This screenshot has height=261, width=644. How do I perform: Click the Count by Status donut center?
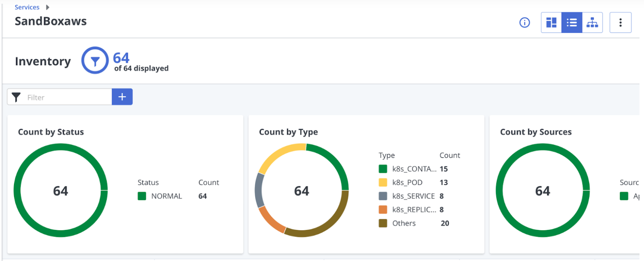pyautogui.click(x=61, y=191)
